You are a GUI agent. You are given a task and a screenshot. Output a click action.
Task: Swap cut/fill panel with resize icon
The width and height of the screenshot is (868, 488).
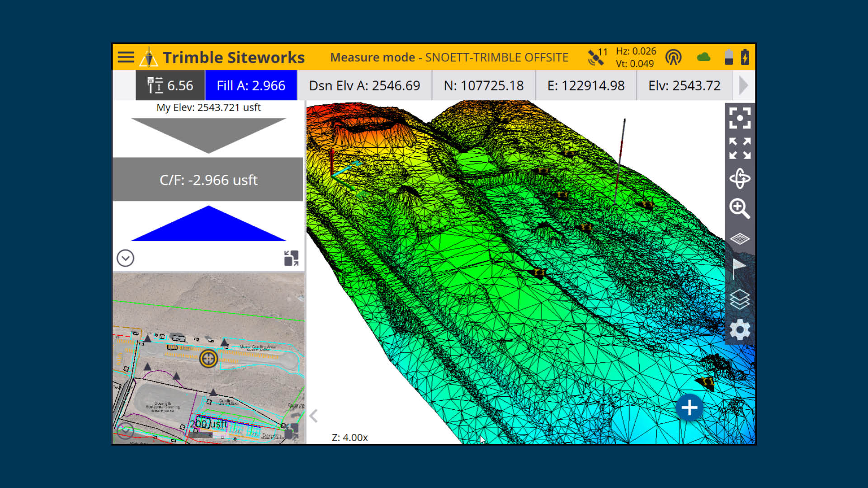291,258
